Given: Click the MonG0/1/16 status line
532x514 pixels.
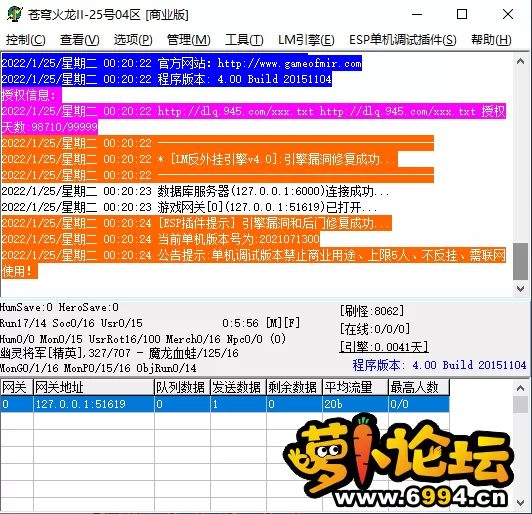Looking at the screenshot, I should pyautogui.click(x=98, y=368).
